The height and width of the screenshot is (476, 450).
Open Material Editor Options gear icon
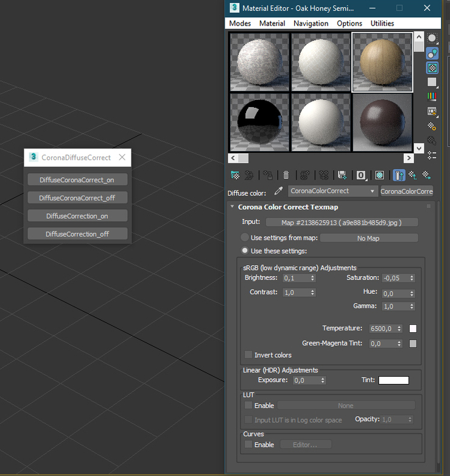click(x=432, y=126)
